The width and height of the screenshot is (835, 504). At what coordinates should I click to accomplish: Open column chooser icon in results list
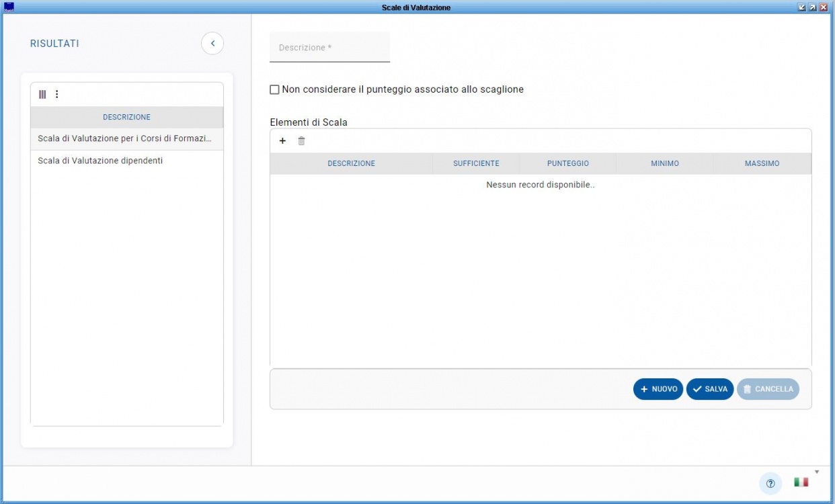(x=42, y=94)
